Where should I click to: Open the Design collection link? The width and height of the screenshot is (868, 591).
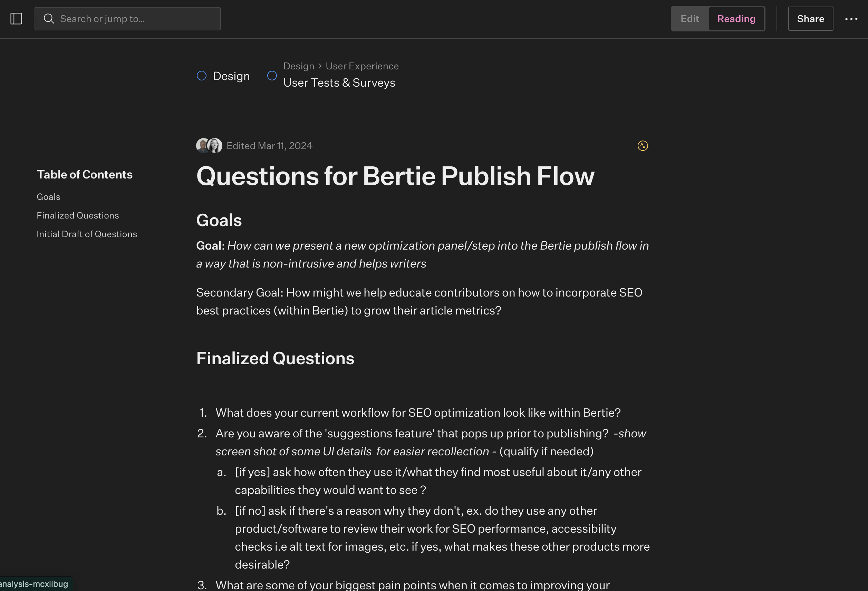[231, 76]
